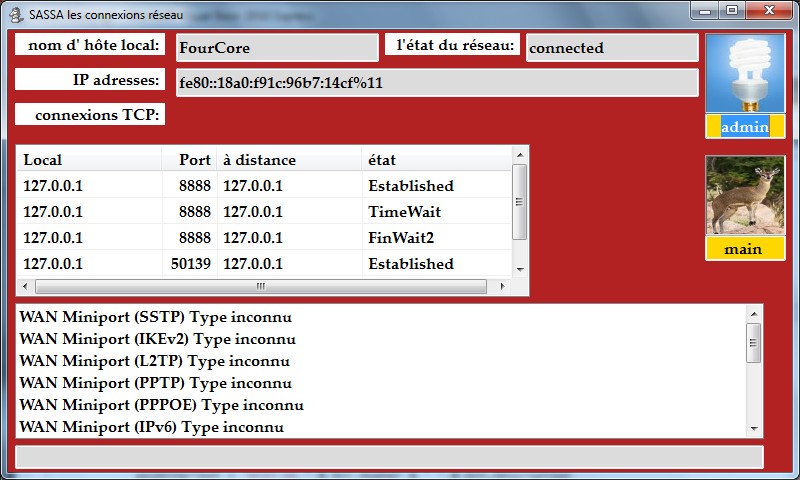Screen dimensions: 800x480
Task: Select the TimeWait connection row
Action: (x=265, y=212)
